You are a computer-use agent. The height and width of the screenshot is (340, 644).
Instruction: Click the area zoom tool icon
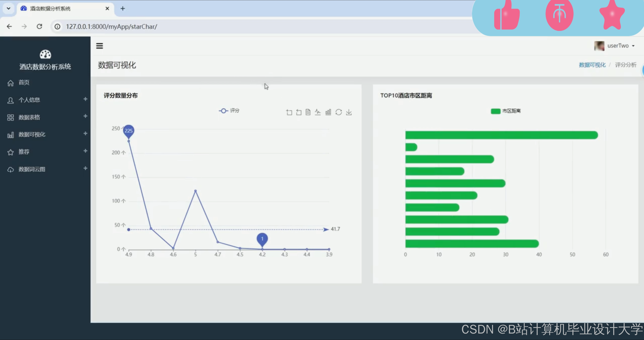(289, 112)
